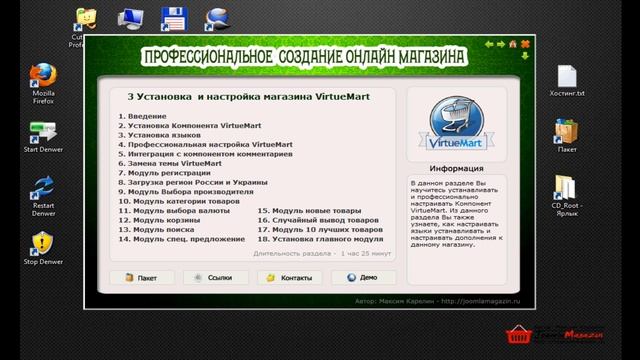The image size is (640, 360).
Task: Click the Информация heading
Action: pyautogui.click(x=456, y=168)
